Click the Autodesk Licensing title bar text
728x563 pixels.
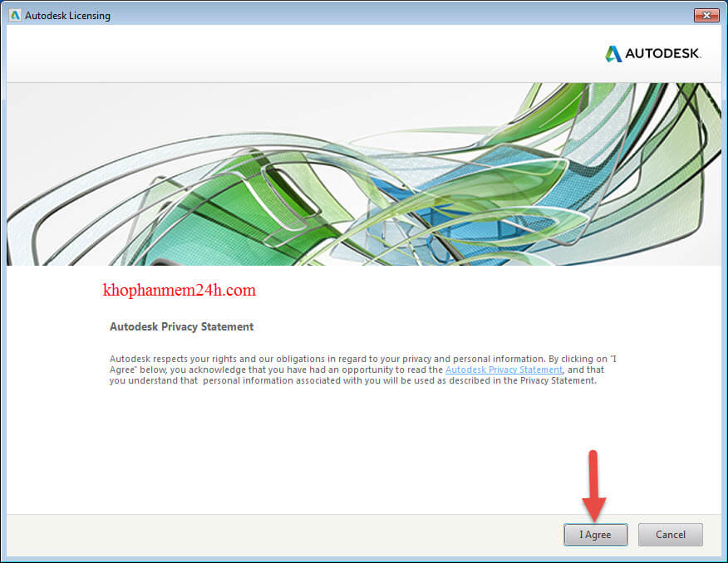pyautogui.click(x=67, y=16)
